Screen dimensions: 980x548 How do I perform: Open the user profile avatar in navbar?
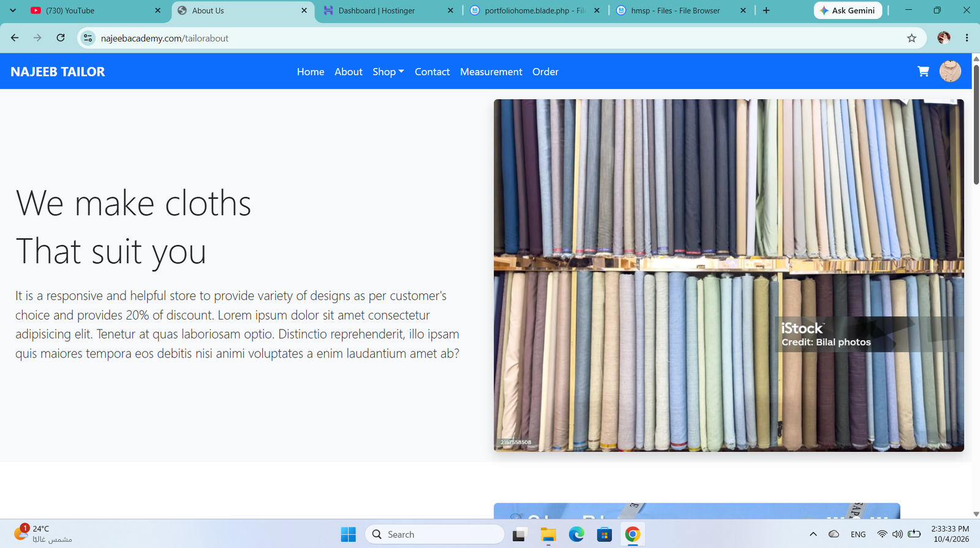(950, 72)
